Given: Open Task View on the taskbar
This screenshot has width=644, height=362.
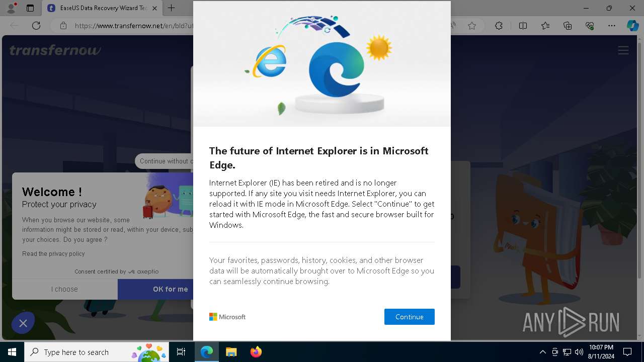Looking at the screenshot, I should pos(181,352).
